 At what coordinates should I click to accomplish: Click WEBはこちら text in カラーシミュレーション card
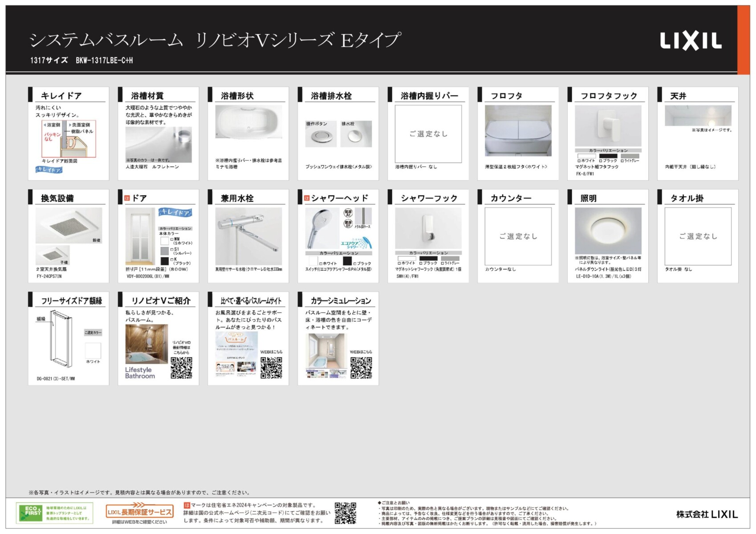pyautogui.click(x=361, y=352)
